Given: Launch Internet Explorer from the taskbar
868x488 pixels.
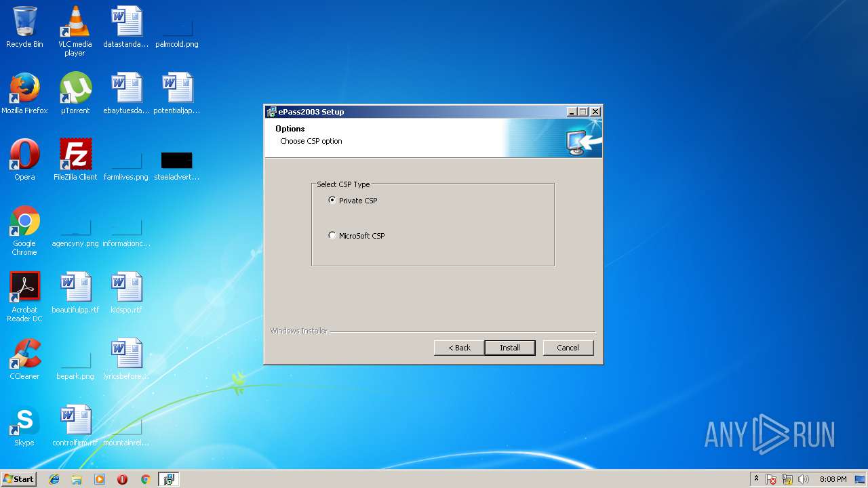Looking at the screenshot, I should [x=54, y=479].
